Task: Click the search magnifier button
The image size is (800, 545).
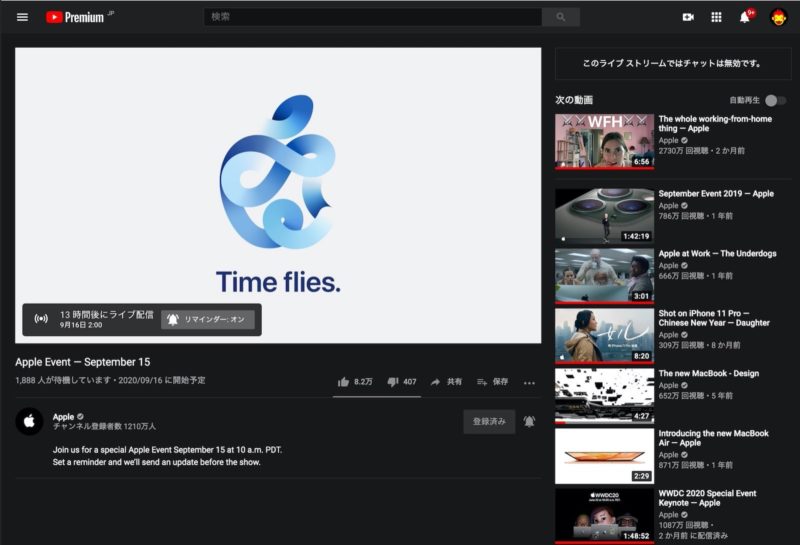Action: coord(561,17)
